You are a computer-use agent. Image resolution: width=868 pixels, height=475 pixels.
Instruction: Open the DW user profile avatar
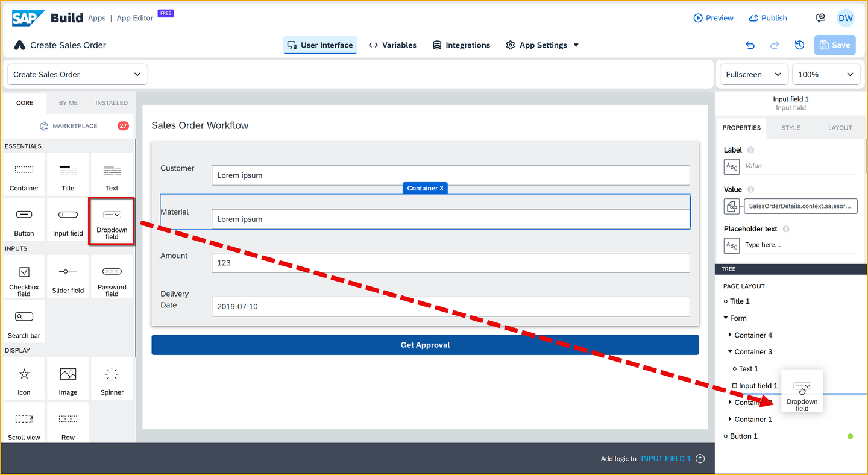[x=846, y=18]
